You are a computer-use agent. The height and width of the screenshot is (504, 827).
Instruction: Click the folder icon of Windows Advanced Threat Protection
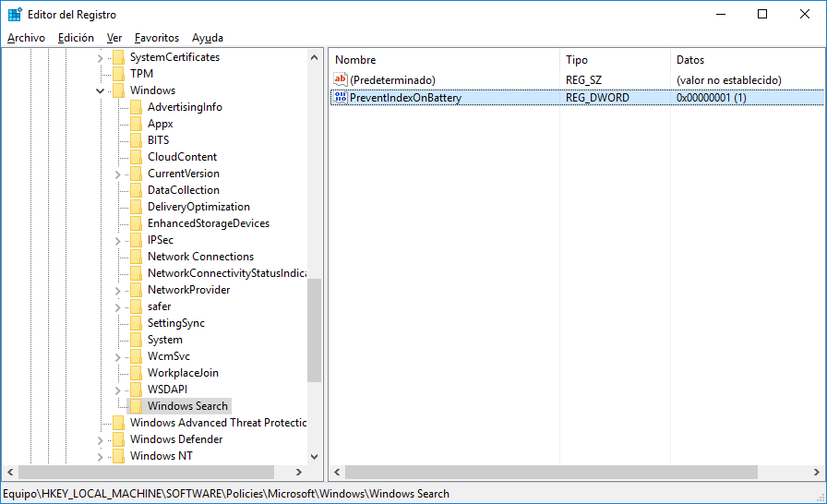pos(119,422)
